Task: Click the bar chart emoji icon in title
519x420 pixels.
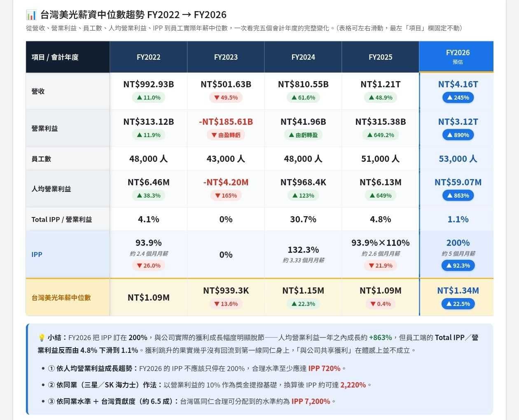Action: (31, 15)
